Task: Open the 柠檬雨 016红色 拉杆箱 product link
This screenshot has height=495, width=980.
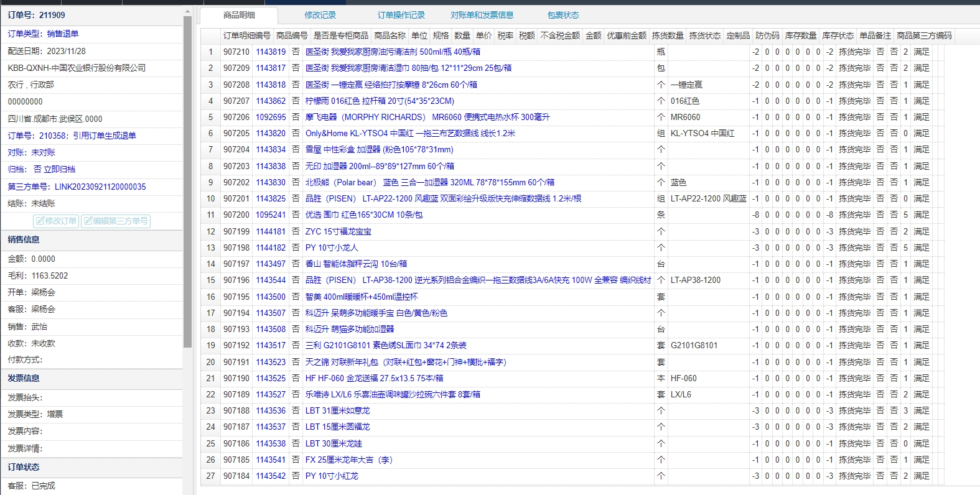Action: 380,101
